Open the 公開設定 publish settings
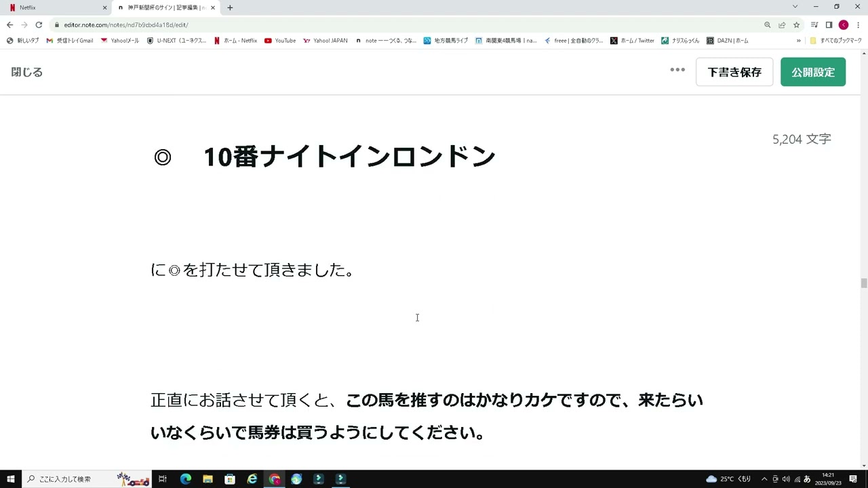The height and width of the screenshot is (488, 868). (x=812, y=71)
